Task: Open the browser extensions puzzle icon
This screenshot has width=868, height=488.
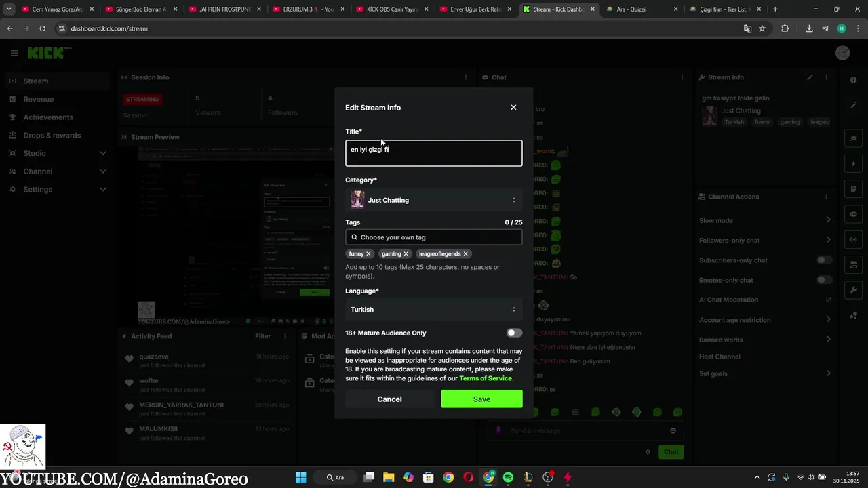Action: click(785, 28)
